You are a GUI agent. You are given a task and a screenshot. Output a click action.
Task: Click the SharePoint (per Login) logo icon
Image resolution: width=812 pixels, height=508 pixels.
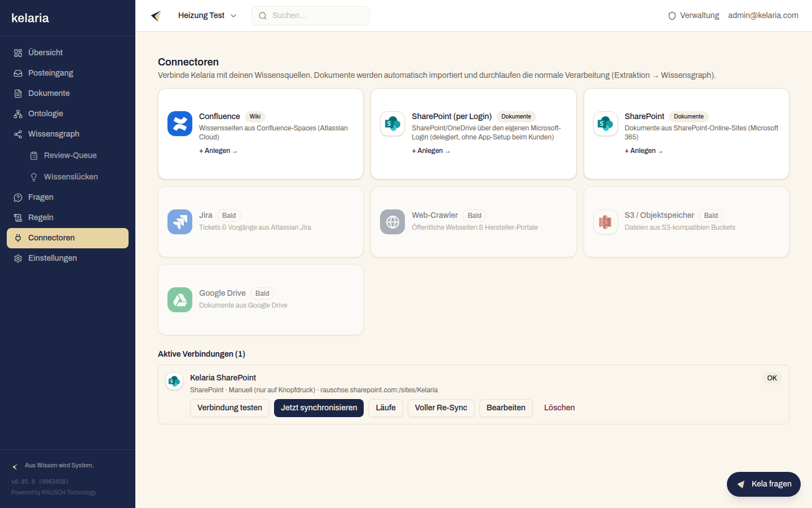tap(392, 124)
